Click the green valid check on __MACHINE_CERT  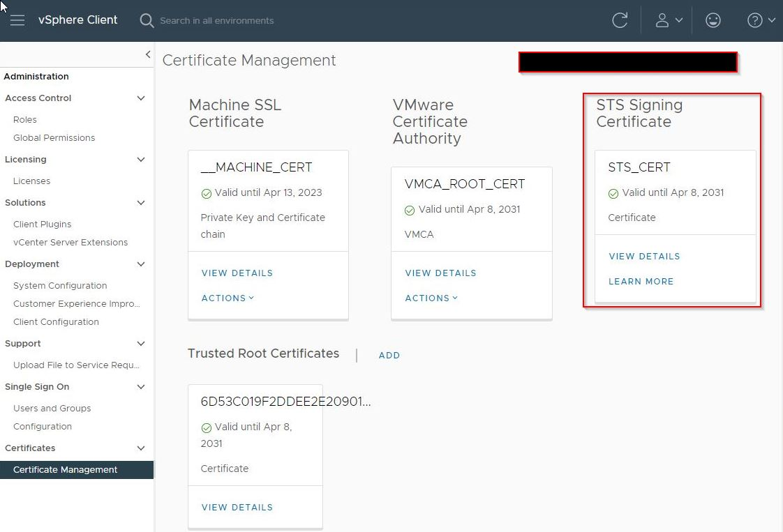click(207, 194)
